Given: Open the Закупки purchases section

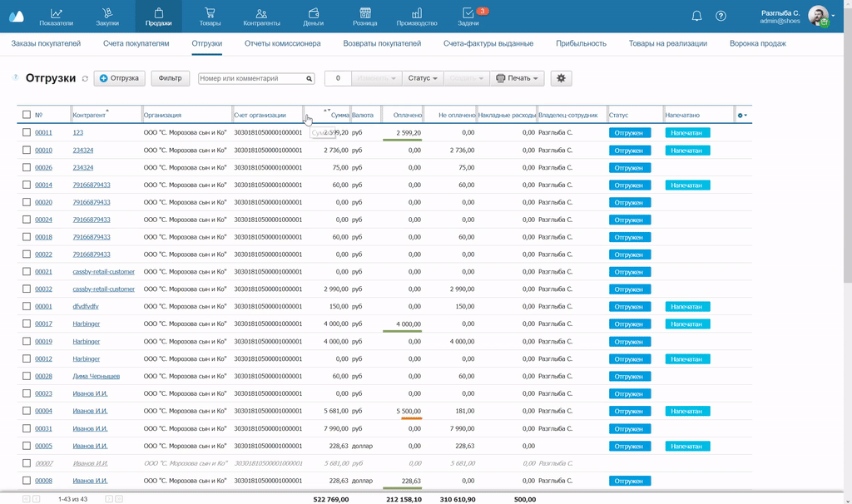Looking at the screenshot, I should [107, 17].
